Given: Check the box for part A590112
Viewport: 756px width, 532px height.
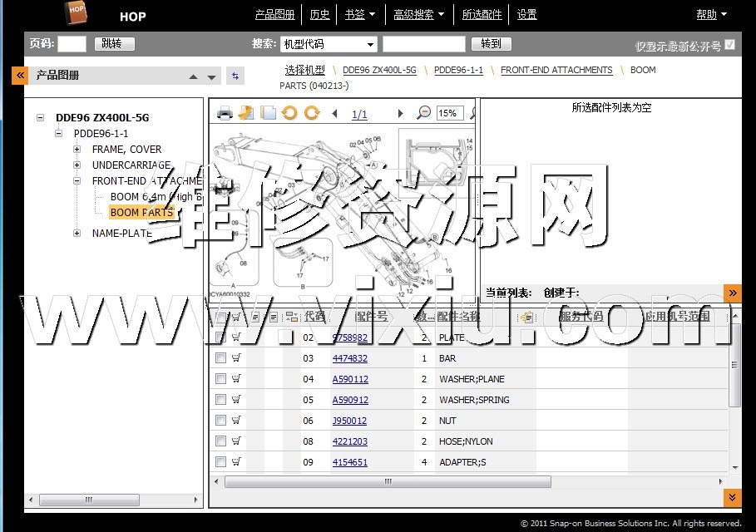Looking at the screenshot, I should pyautogui.click(x=220, y=379).
